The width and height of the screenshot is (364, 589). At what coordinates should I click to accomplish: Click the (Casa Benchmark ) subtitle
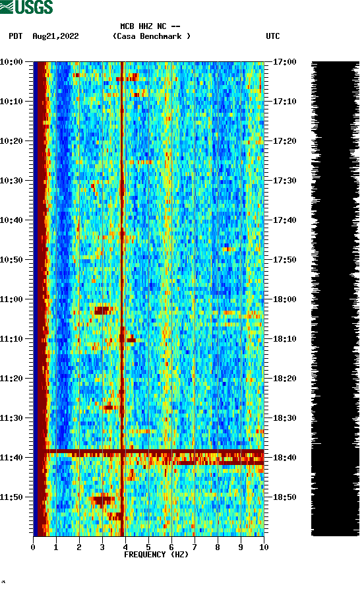click(x=152, y=36)
